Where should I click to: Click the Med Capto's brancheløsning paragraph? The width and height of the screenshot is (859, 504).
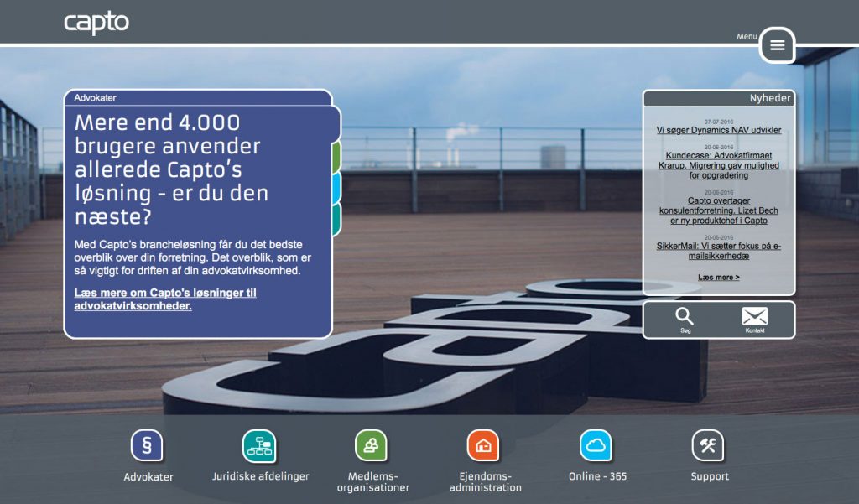click(x=193, y=257)
